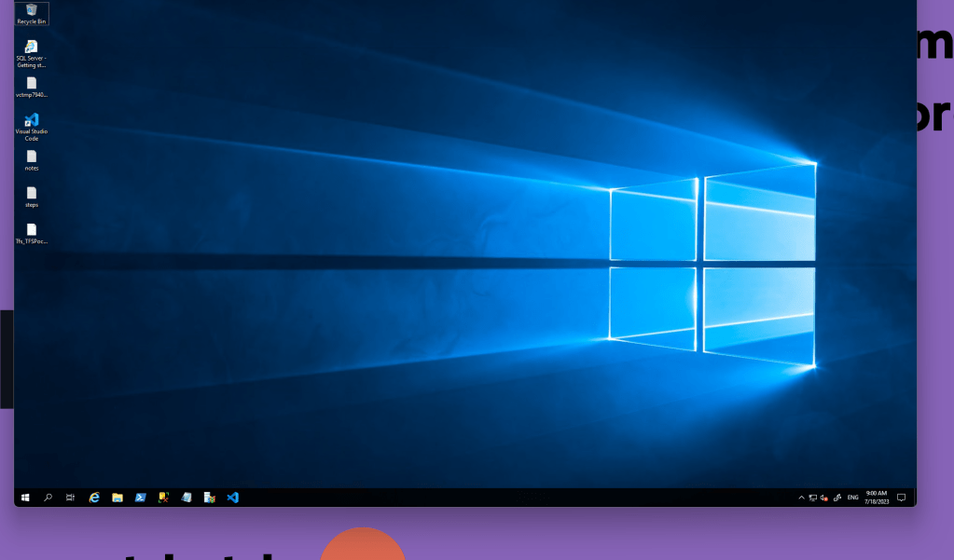Open the muted volume tray icon
954x560 pixels.
pos(824,498)
